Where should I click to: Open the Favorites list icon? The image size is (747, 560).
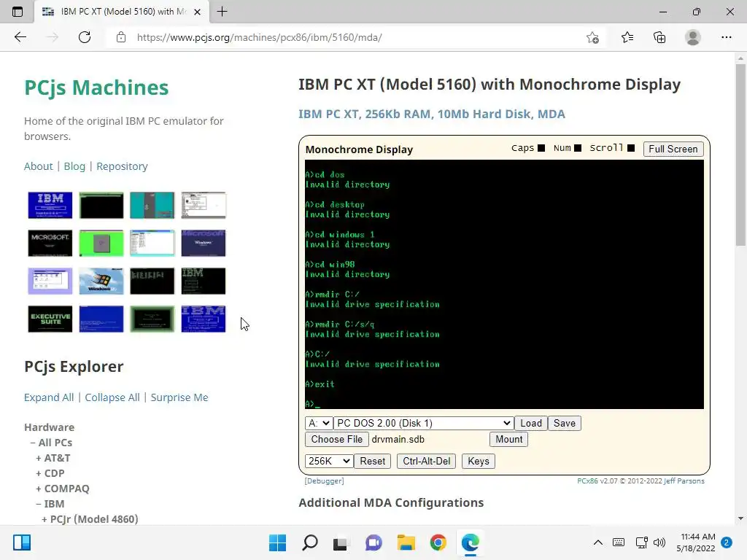pos(627,37)
